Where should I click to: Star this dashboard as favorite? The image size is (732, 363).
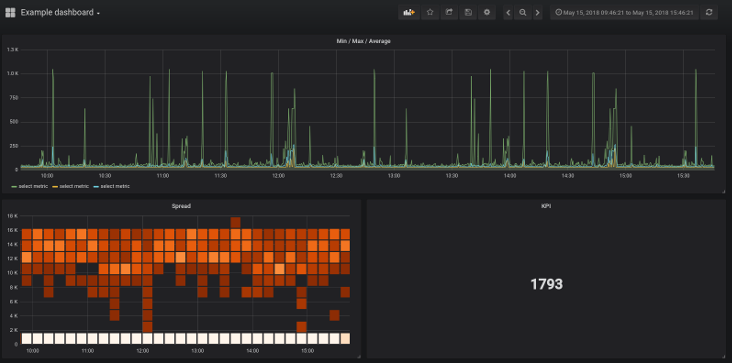430,13
